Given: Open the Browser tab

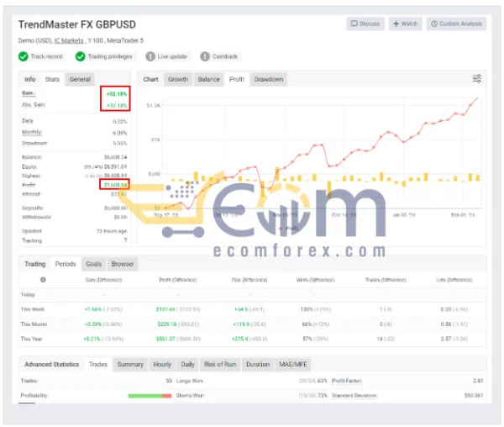Looking at the screenshot, I should pyautogui.click(x=123, y=264).
